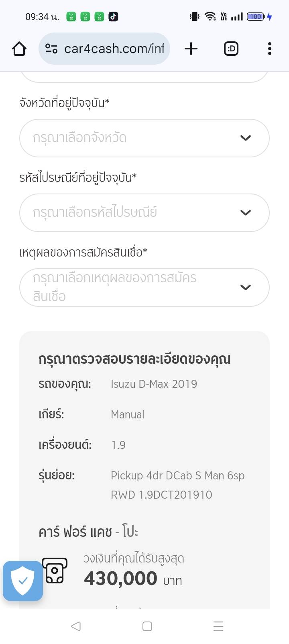Tap the cash loan amount icon
The height and width of the screenshot is (644, 289).
pos(55,571)
